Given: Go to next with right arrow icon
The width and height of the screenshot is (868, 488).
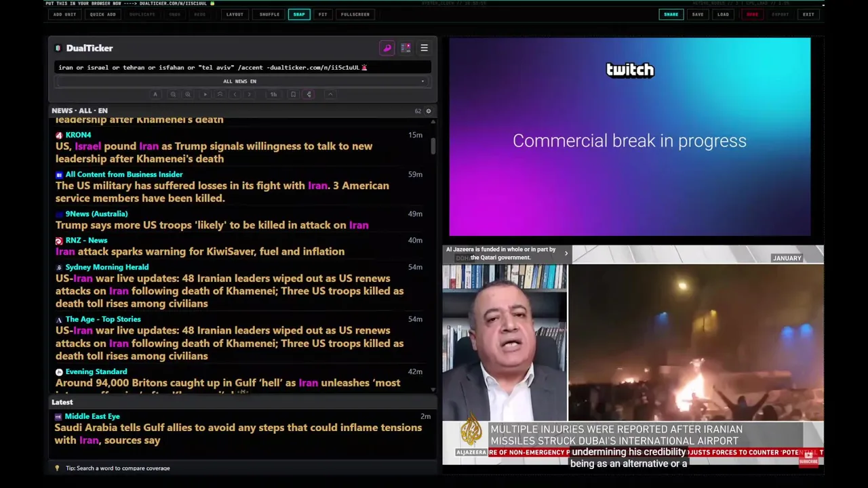Looking at the screenshot, I should [249, 94].
